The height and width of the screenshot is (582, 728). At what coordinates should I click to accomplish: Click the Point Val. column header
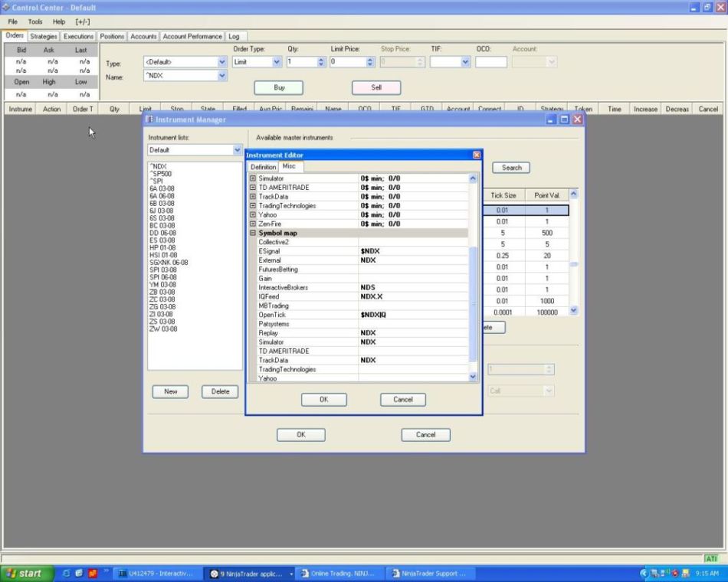pos(547,195)
